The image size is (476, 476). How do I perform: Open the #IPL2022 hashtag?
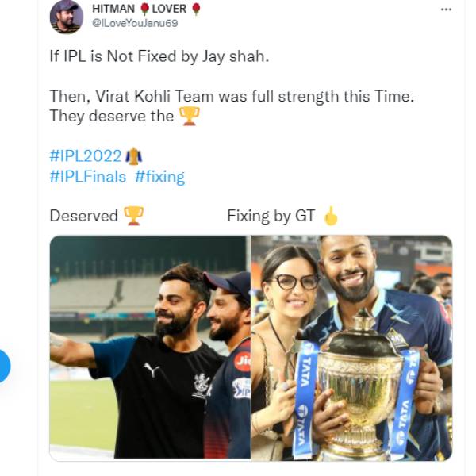85,155
